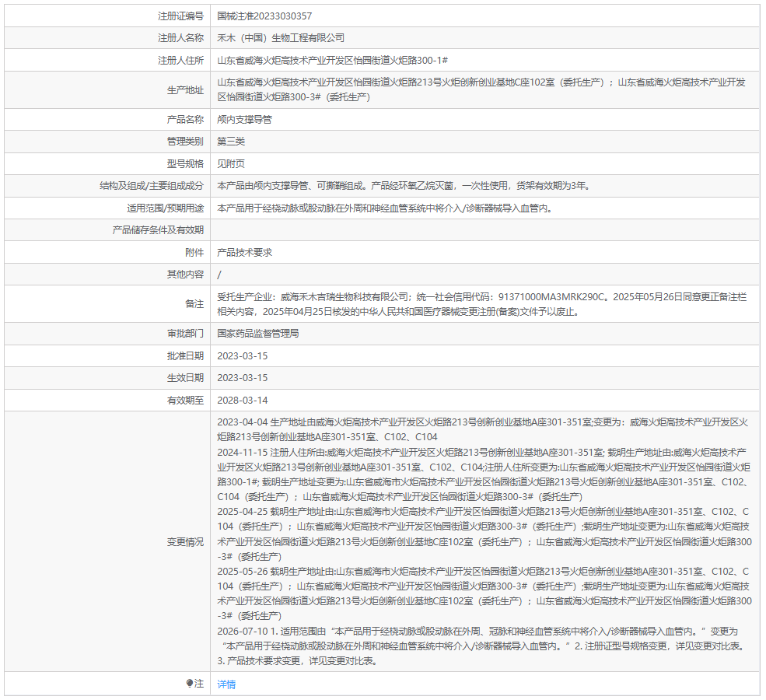Select expiry date 2028-03-14
This screenshot has width=766, height=700.
point(243,401)
